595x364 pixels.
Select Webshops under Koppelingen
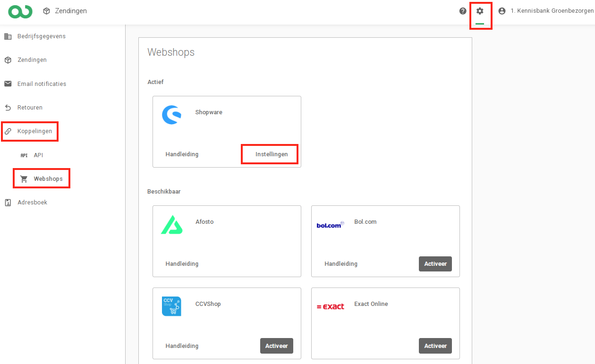click(x=48, y=179)
